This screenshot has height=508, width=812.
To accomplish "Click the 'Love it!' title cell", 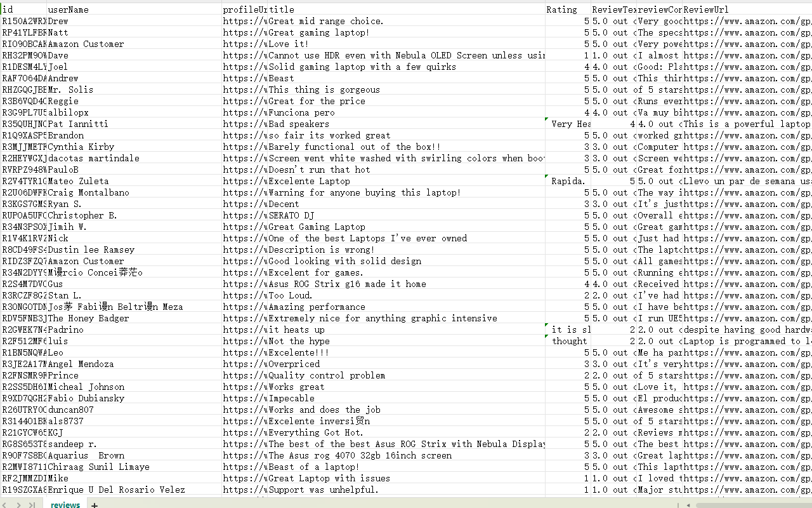I will [x=407, y=44].
